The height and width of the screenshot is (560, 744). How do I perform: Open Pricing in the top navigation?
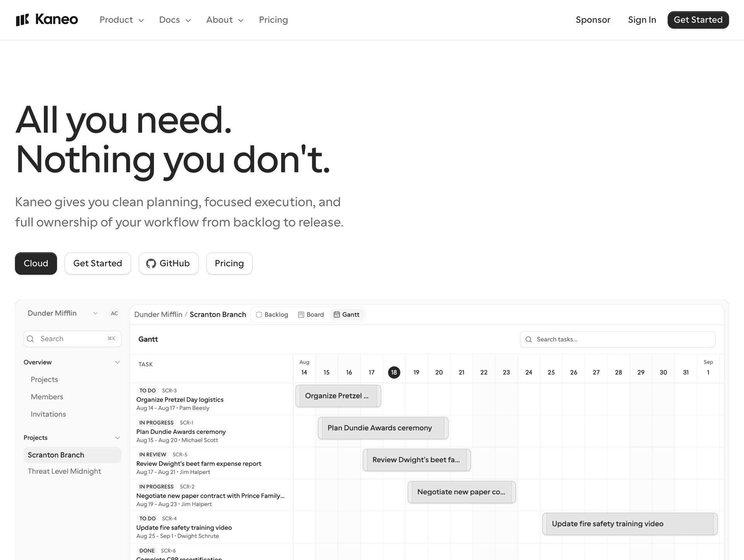pos(273,20)
